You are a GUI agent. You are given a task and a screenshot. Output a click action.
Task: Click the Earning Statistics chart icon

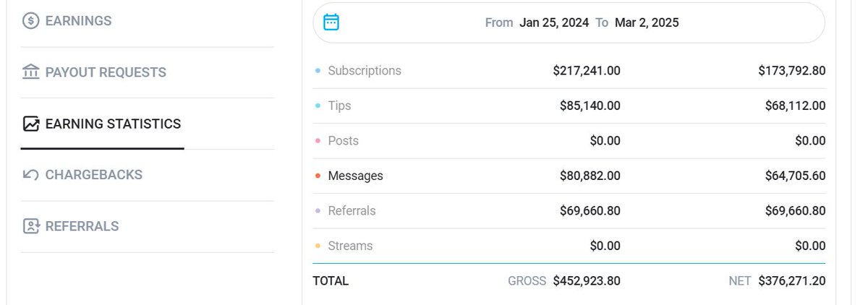coord(31,124)
